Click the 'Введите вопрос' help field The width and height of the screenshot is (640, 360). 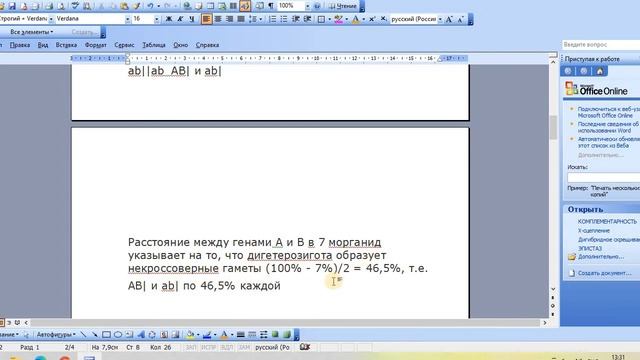click(x=600, y=44)
